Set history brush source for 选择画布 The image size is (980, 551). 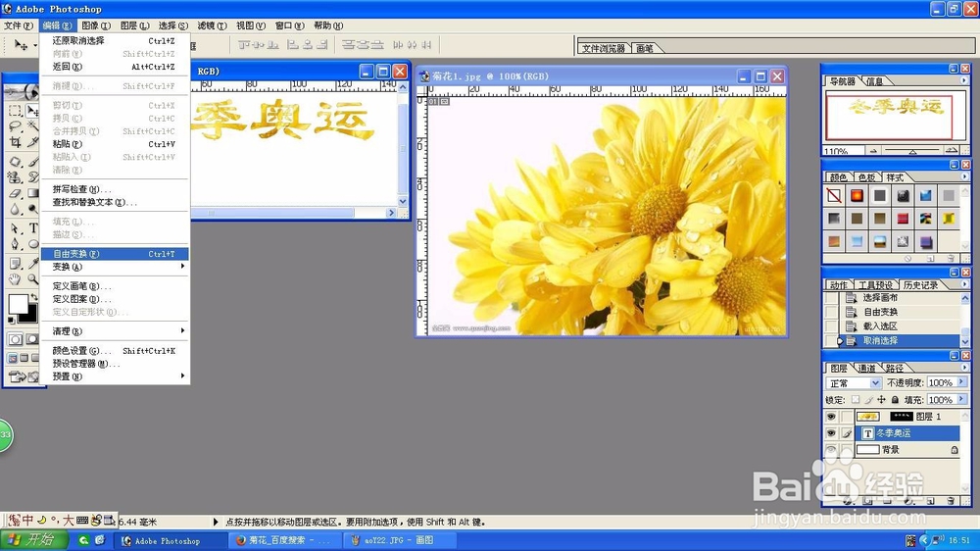tap(831, 298)
